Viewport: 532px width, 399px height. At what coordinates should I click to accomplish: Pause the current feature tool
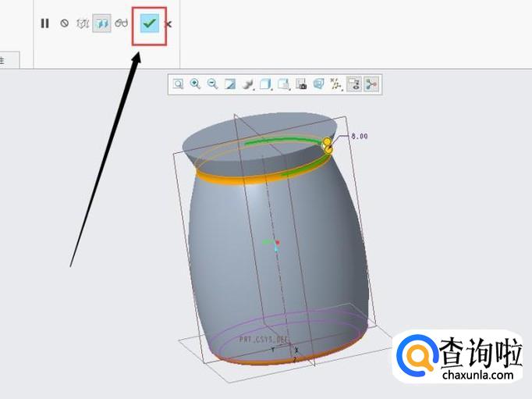pos(45,23)
